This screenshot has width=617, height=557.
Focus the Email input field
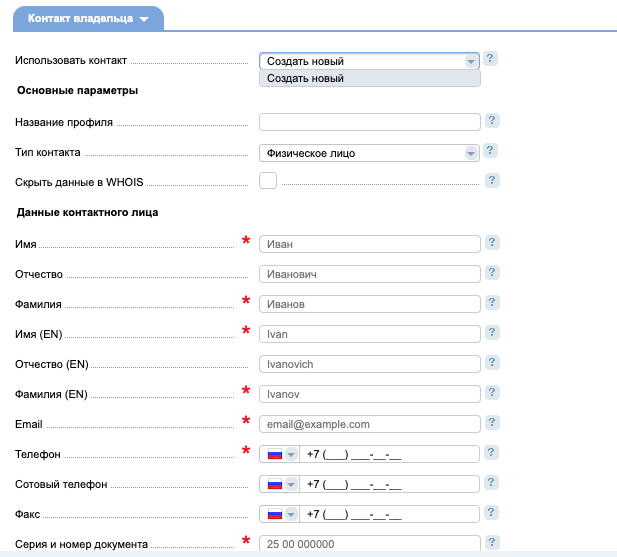pyautogui.click(x=370, y=424)
